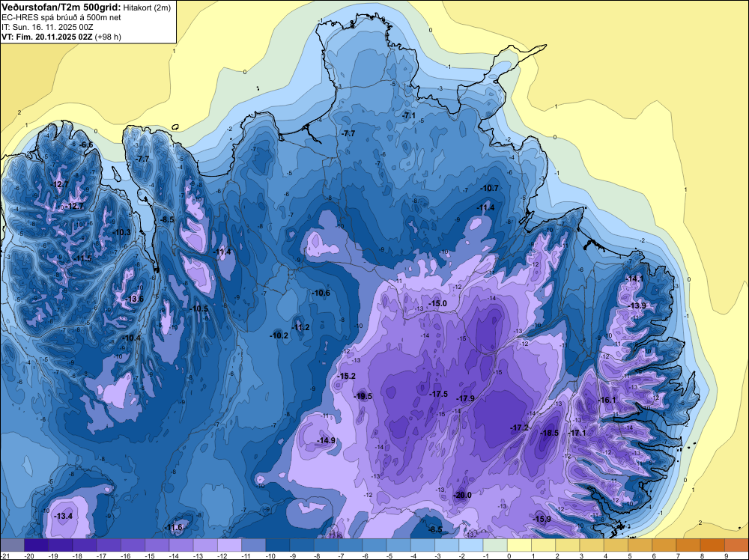Click the light blue -2 legend swatch
Viewport: 749px width, 560px height.
pyautogui.click(x=471, y=545)
